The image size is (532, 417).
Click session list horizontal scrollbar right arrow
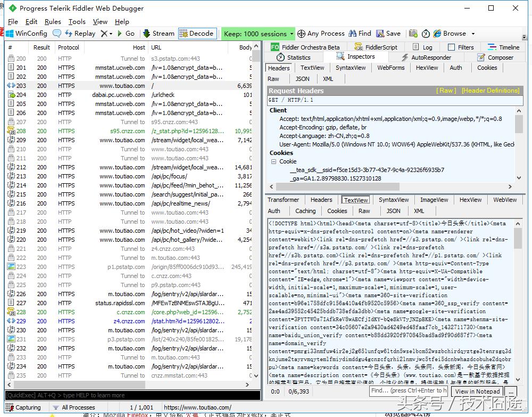click(247, 385)
